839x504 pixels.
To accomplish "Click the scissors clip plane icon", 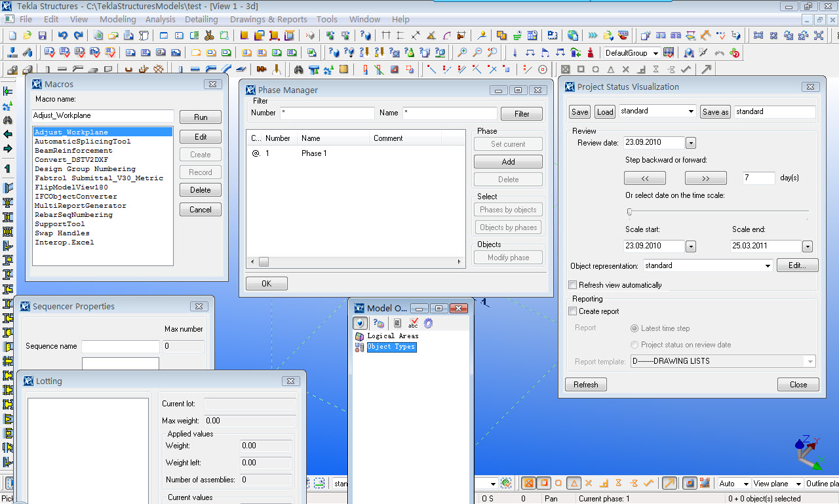I will tap(210, 35).
